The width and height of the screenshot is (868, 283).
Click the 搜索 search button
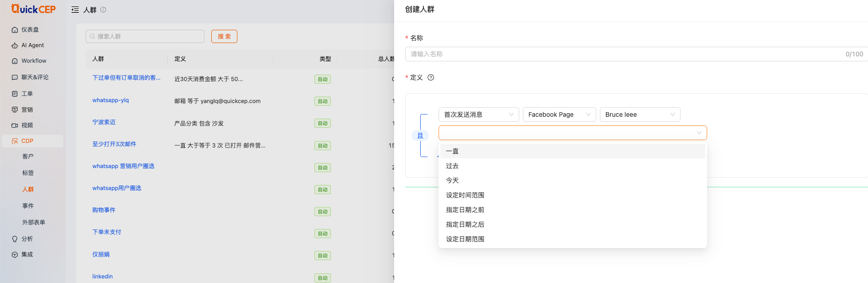(x=224, y=37)
